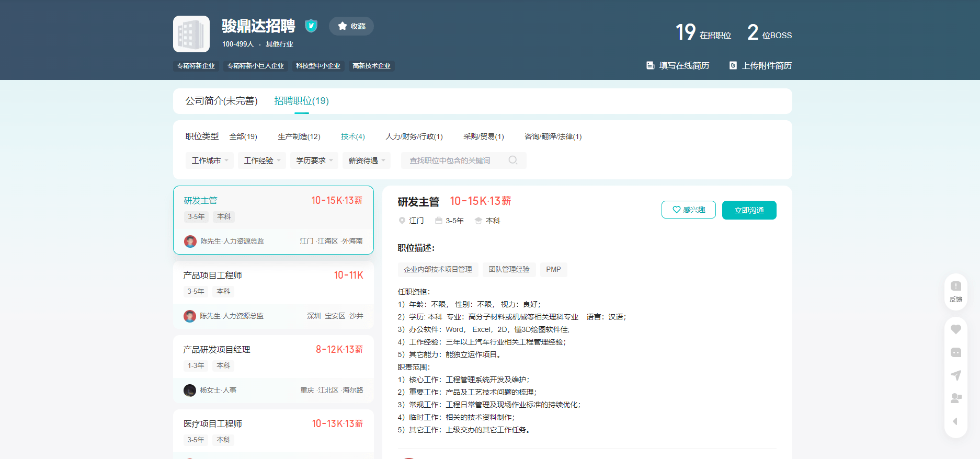Click 重庆·江北区·海尔路 location text
Image resolution: width=980 pixels, height=459 pixels.
pos(332,390)
